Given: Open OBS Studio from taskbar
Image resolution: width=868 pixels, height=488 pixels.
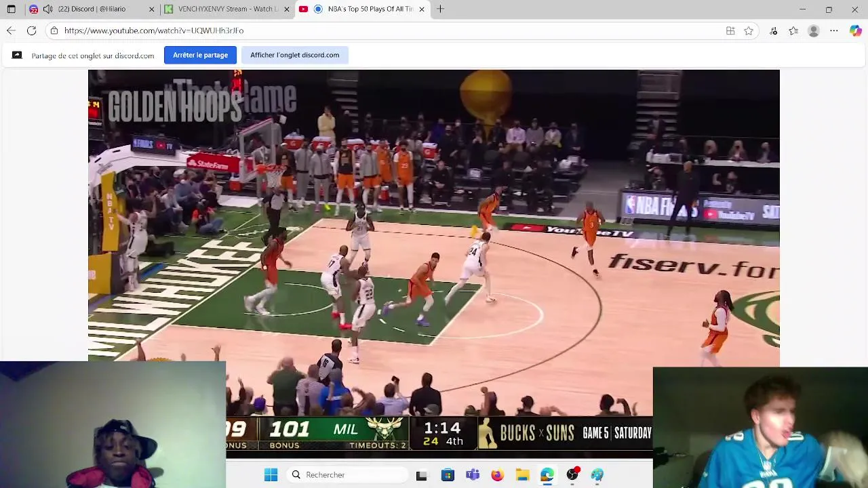Looking at the screenshot, I should (572, 474).
